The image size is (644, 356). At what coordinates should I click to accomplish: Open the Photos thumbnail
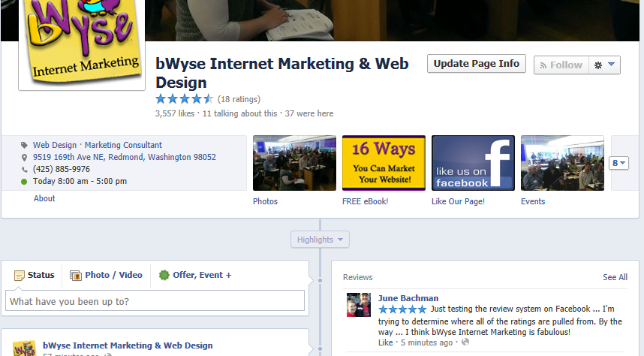tap(294, 163)
